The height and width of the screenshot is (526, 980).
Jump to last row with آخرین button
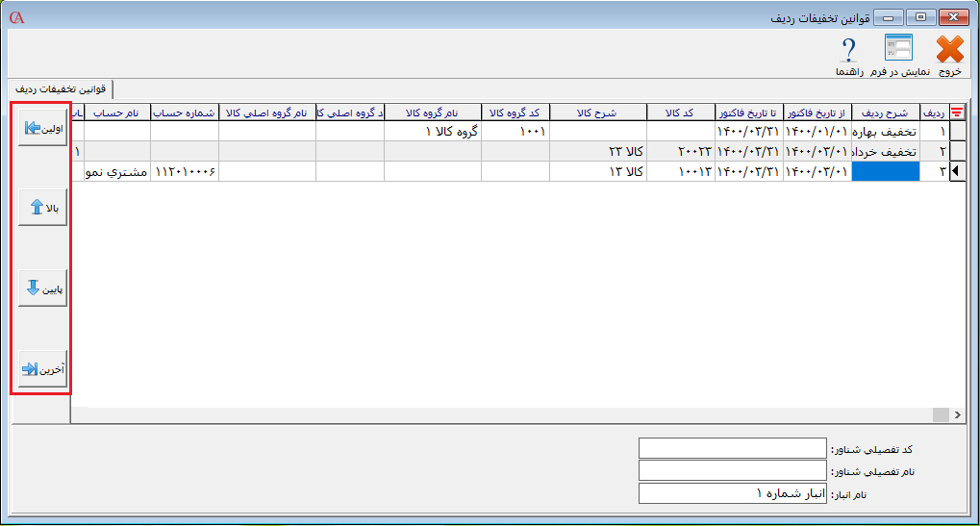pyautogui.click(x=42, y=368)
